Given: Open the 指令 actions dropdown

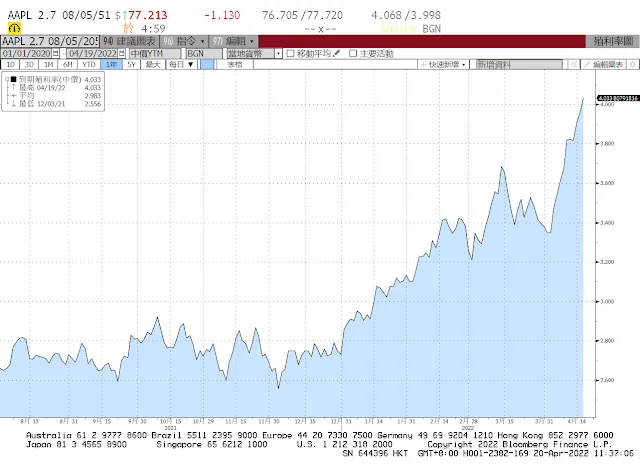Looking at the screenshot, I should click(184, 41).
